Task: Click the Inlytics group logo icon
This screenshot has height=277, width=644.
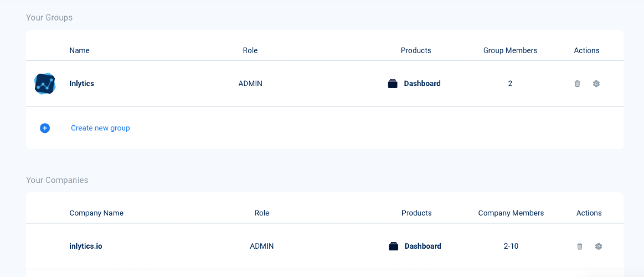Action: point(45,84)
